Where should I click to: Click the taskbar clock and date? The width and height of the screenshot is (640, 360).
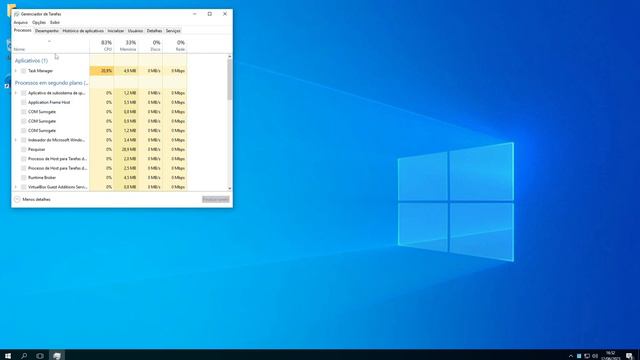[611, 356]
